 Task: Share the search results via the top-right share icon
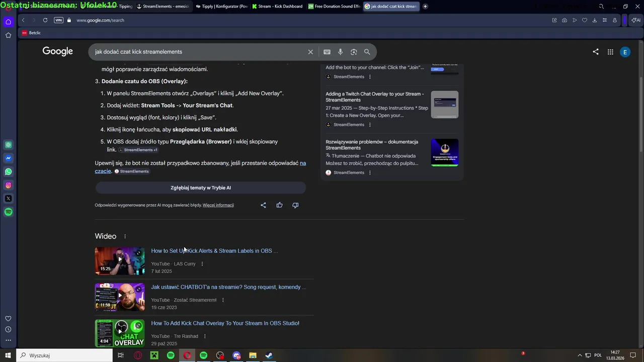click(596, 52)
